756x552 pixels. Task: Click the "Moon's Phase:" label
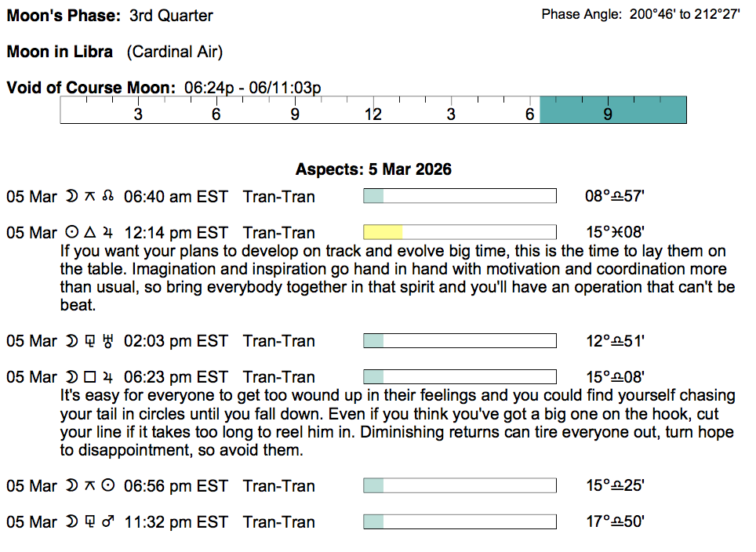64,16
